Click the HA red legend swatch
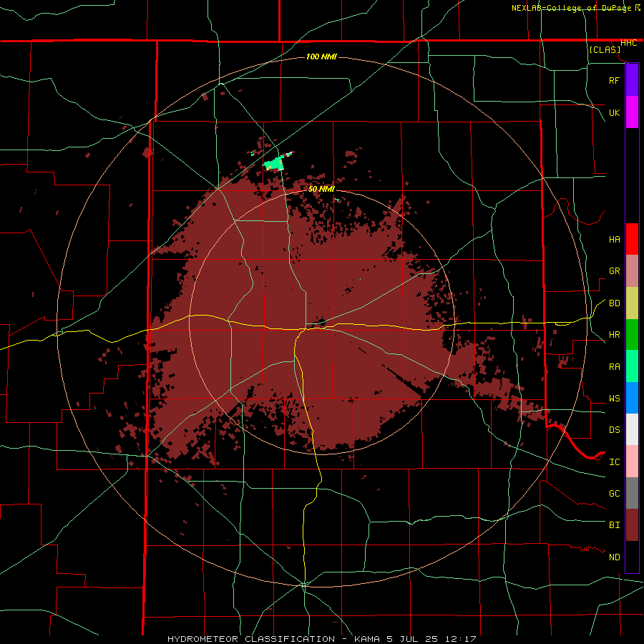 632,239
